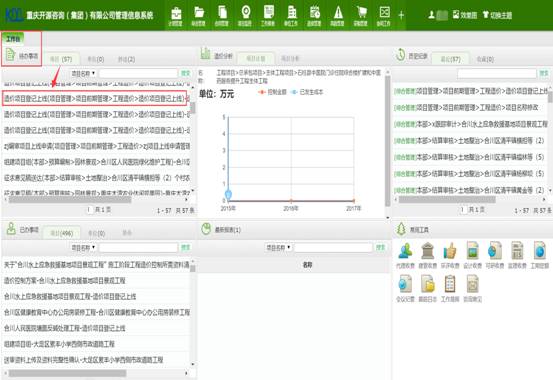Select the (57) tab in the to-do panel

tap(61, 59)
